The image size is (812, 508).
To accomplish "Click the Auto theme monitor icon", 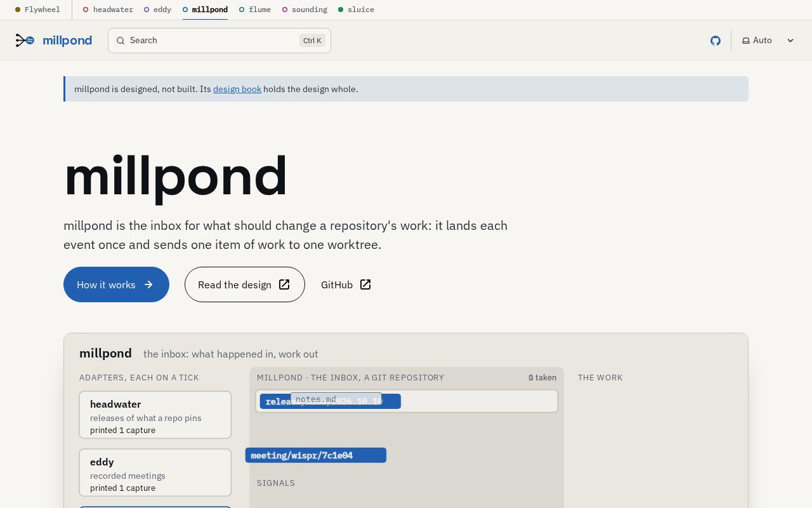I will click(746, 41).
